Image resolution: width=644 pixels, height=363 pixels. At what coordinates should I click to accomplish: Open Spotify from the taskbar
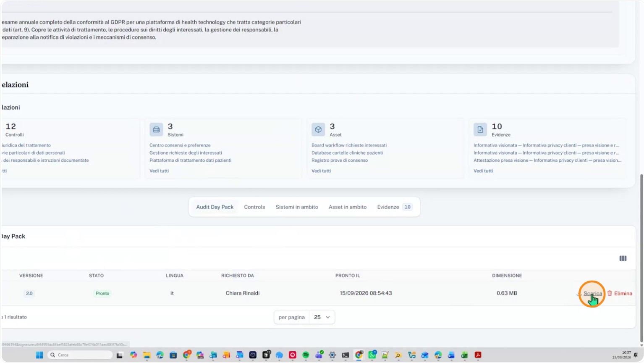306,355
